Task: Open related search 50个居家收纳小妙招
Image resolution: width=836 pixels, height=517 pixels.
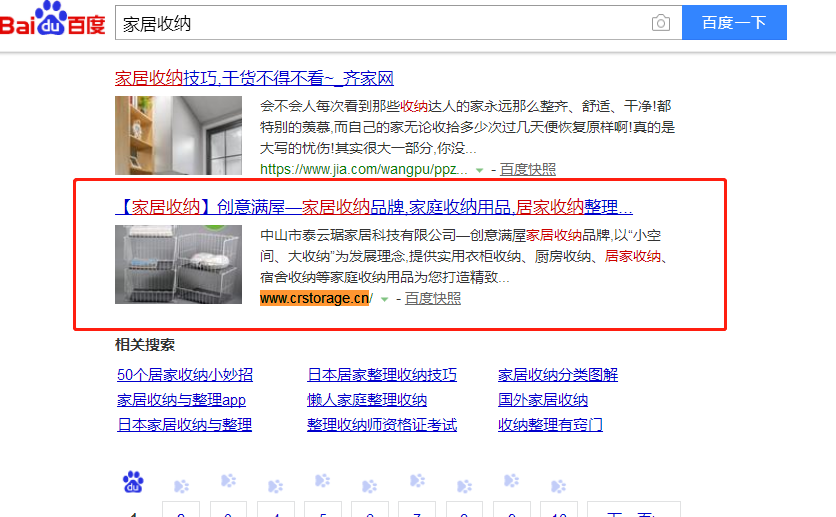Action: 185,375
